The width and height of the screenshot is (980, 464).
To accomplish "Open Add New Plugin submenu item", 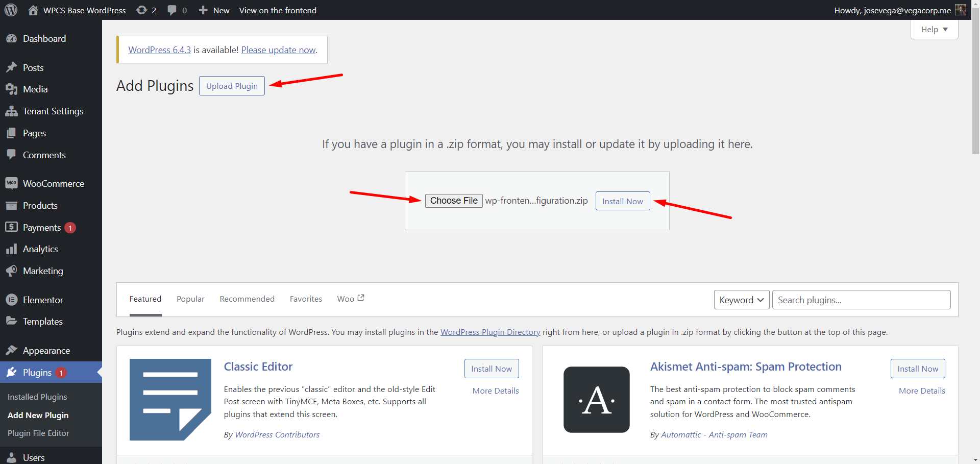I will click(38, 415).
